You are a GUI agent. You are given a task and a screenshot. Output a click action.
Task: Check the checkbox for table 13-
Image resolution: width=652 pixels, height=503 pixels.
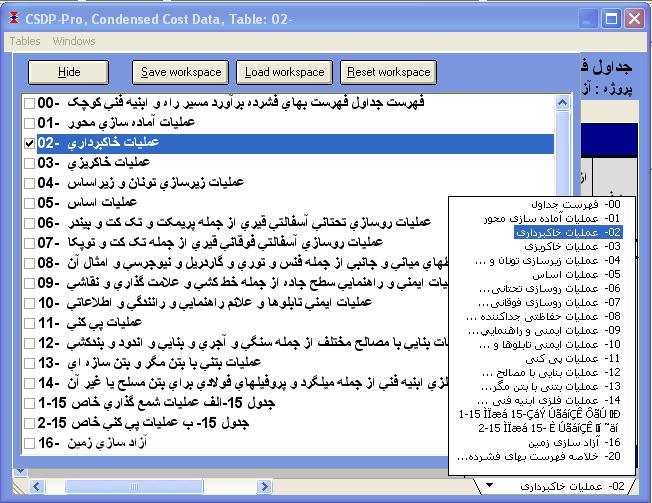pyautogui.click(x=30, y=363)
